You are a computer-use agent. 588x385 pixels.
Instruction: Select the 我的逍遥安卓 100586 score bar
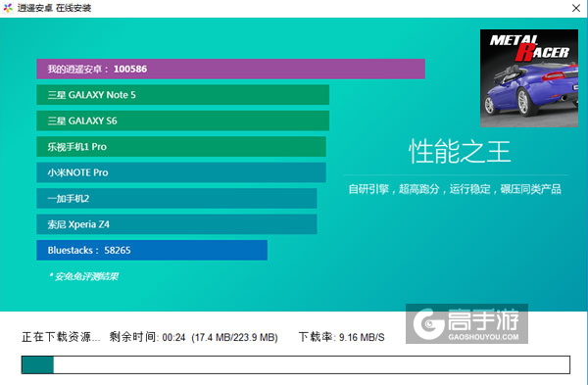pos(230,69)
